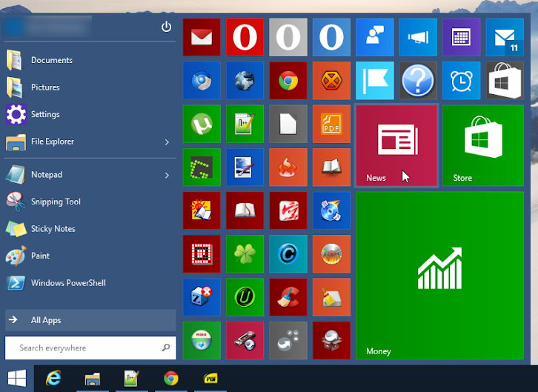Open the blue CD disc tile

[331, 210]
